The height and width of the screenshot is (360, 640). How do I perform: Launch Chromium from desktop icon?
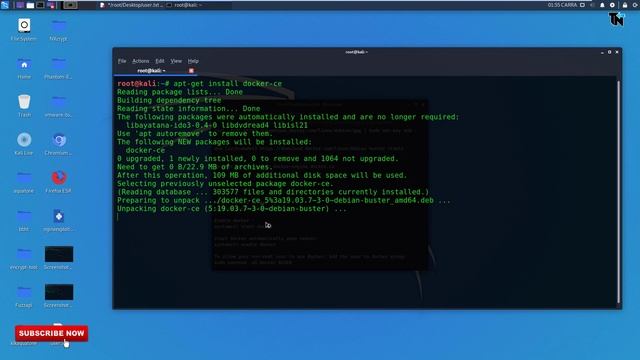59,140
